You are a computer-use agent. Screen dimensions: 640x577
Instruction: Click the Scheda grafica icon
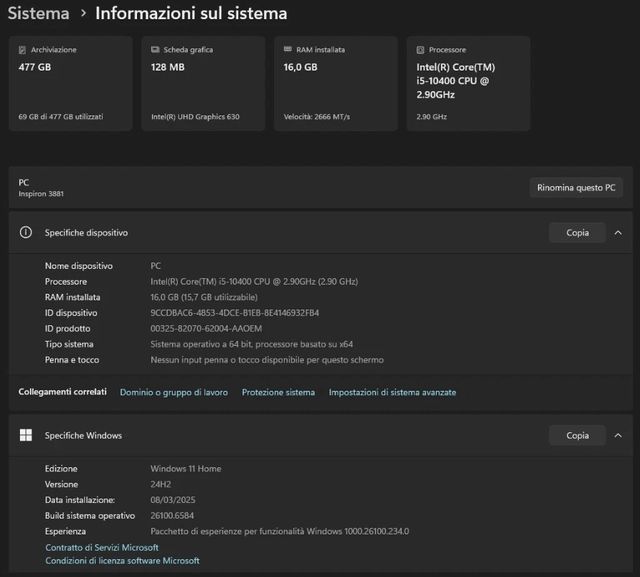tap(155, 49)
